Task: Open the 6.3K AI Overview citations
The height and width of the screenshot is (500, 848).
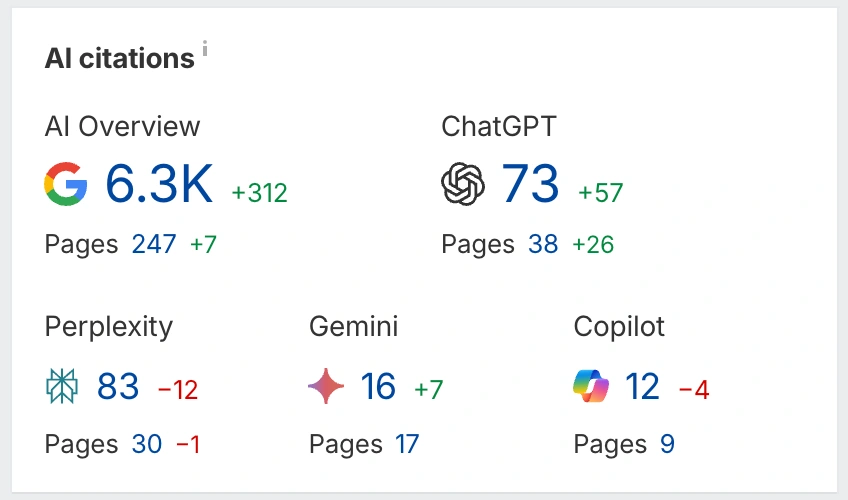Action: click(159, 185)
